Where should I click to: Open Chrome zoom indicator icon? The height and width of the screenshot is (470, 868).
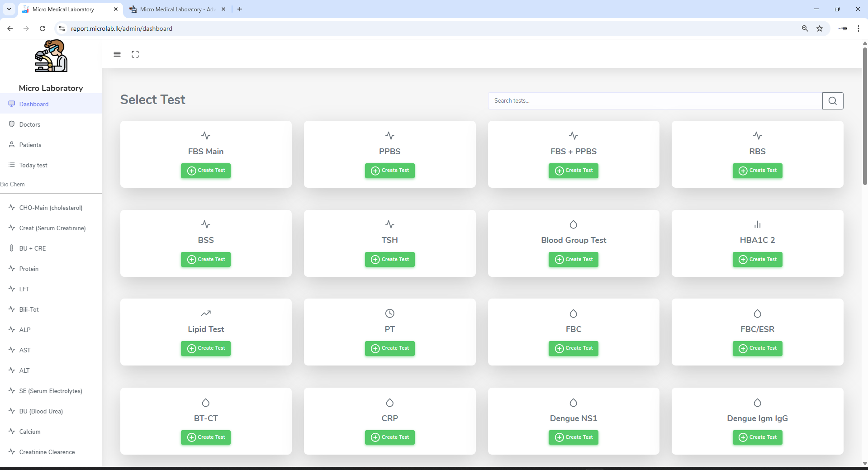805,28
